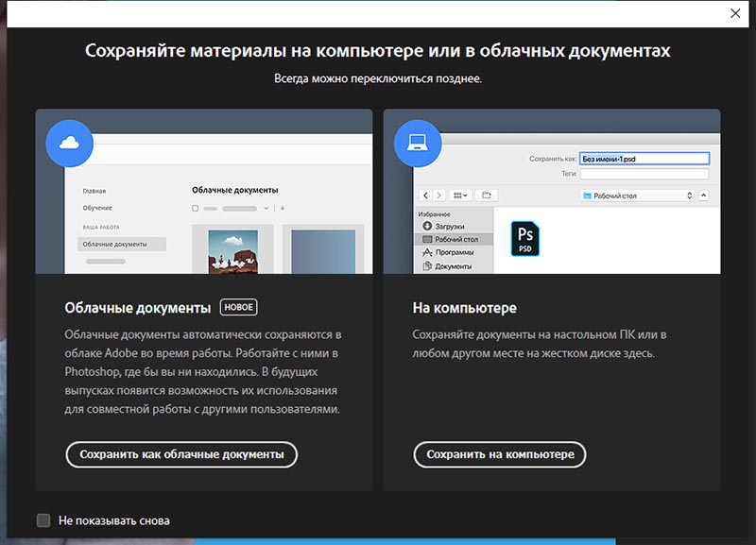
Task: Click the new folder icon in illustration
Action: click(487, 196)
